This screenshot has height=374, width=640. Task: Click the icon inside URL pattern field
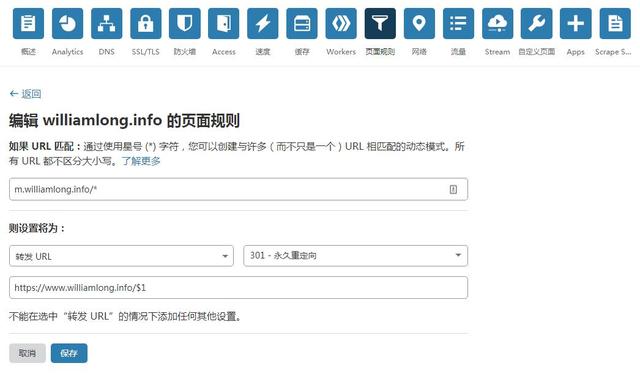coord(453,189)
